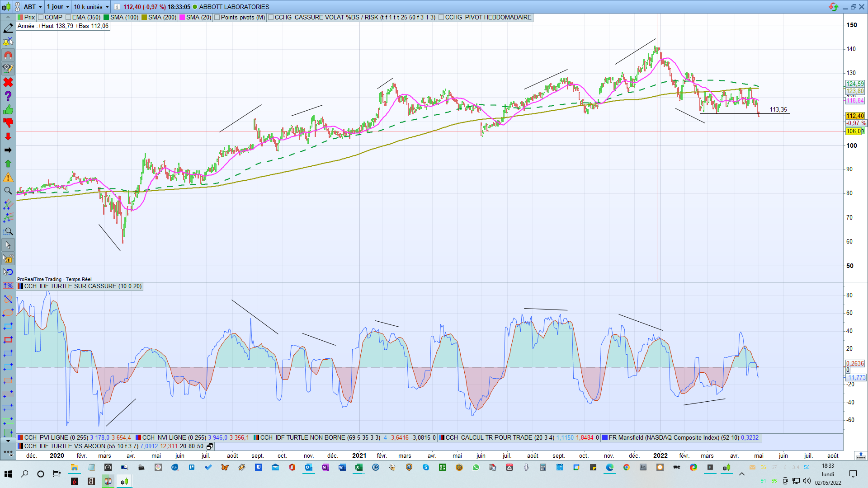Choose the magnifying glass zoom tool
Viewport: 868px width, 488px height.
click(8, 191)
